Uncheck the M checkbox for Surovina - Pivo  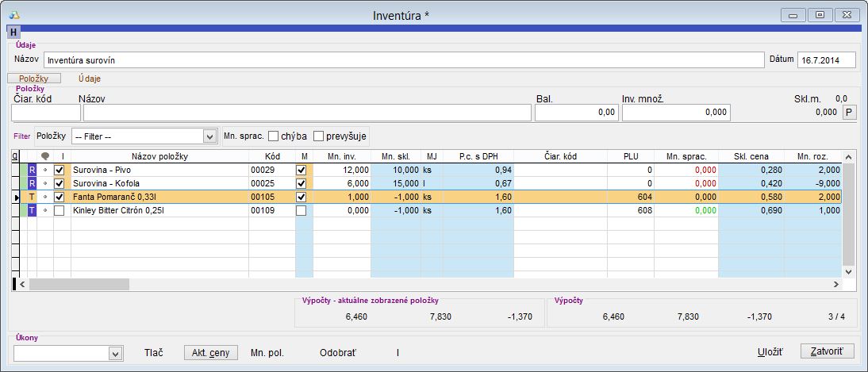(x=301, y=170)
